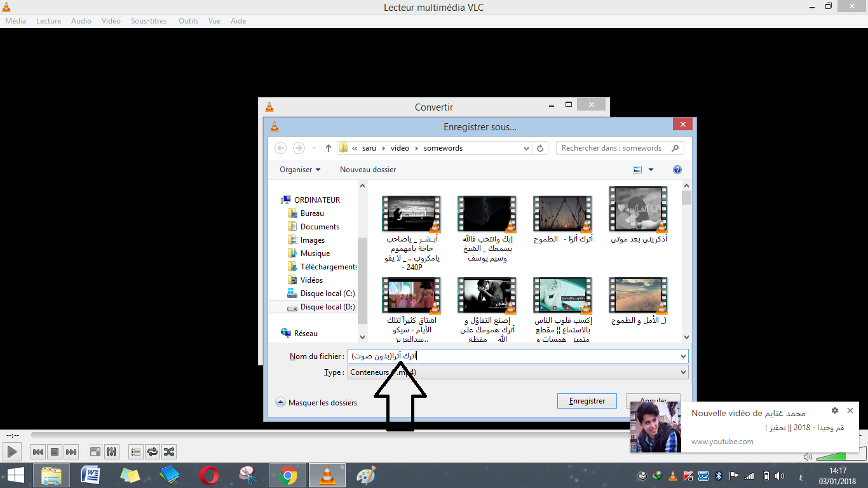Viewport: 868px width, 488px height.
Task: Click the Bluetooth tray icon
Action: pos(719,475)
